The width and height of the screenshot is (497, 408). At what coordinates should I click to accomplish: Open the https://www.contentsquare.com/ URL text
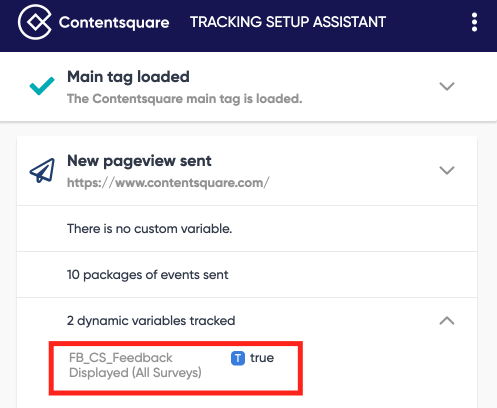[168, 183]
